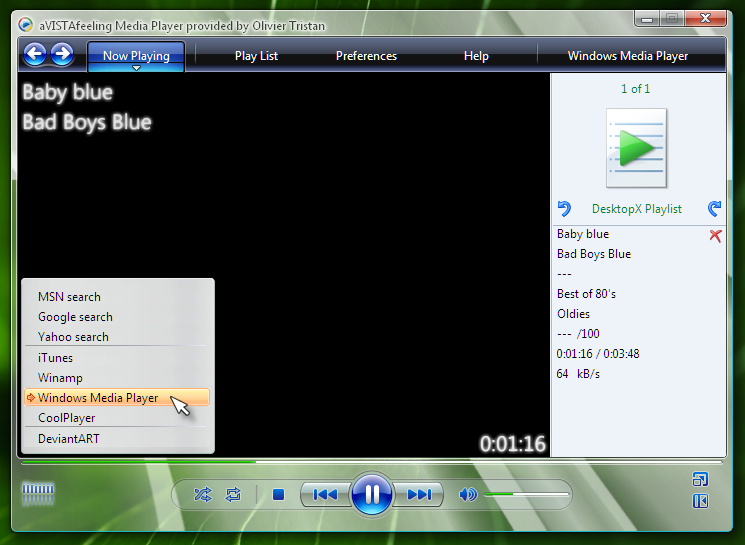
Task: Click the equalizer visualization icon
Action: [38, 494]
